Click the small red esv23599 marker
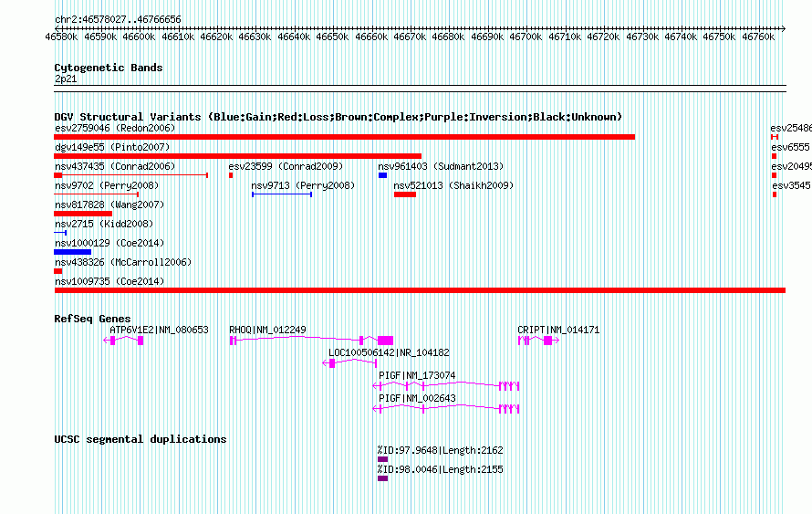 pyautogui.click(x=231, y=175)
